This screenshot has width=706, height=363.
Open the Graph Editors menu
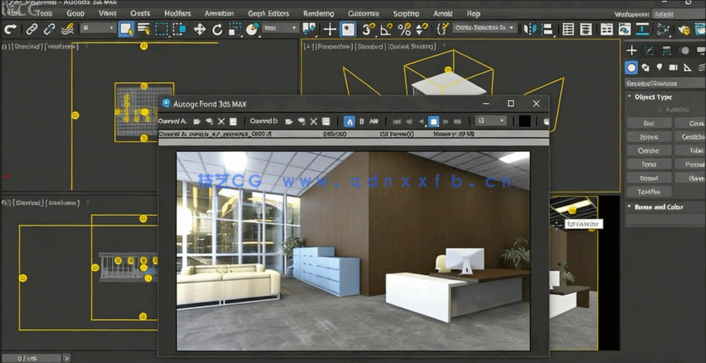[269, 14]
